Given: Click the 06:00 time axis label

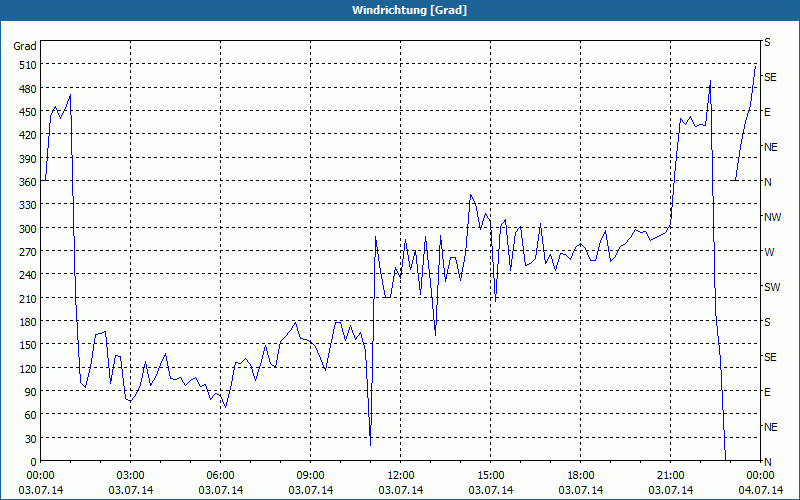Looking at the screenshot, I should point(220,476).
